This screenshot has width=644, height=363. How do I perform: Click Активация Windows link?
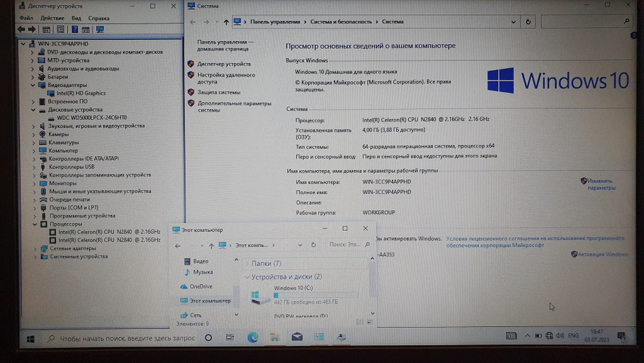click(x=603, y=255)
